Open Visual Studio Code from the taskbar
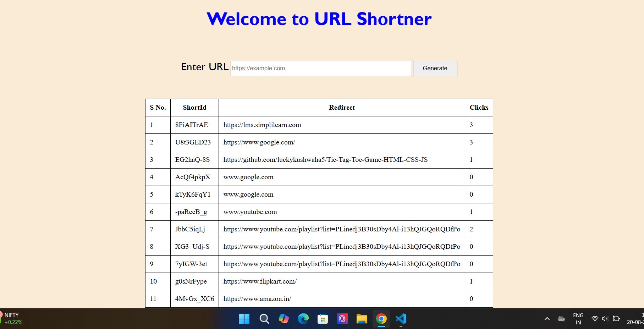The width and height of the screenshot is (644, 329). point(401,319)
